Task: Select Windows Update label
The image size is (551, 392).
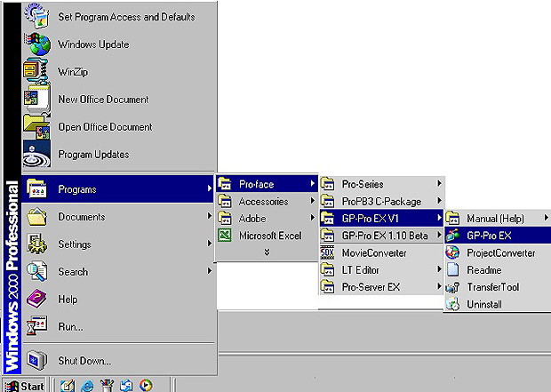Action: (93, 44)
